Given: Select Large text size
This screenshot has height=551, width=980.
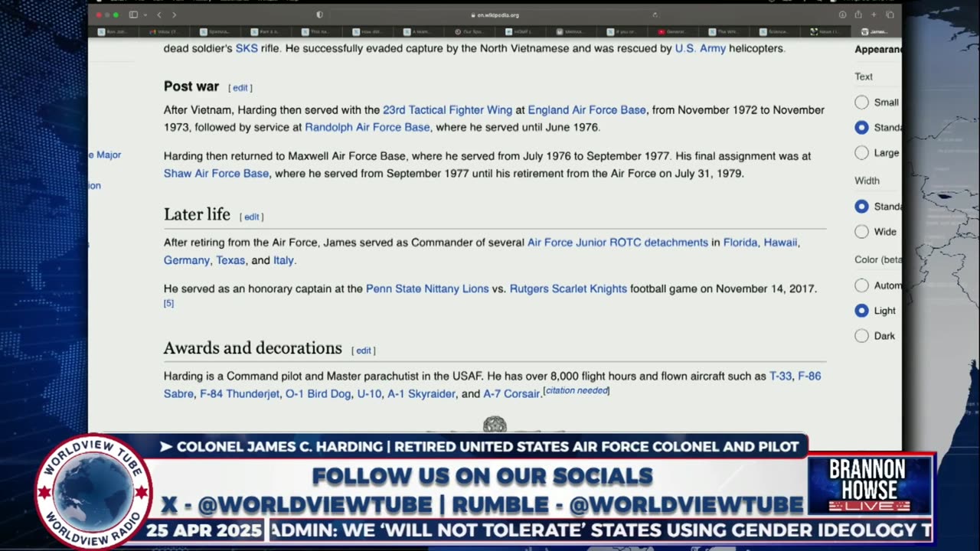Looking at the screenshot, I should pos(862,153).
